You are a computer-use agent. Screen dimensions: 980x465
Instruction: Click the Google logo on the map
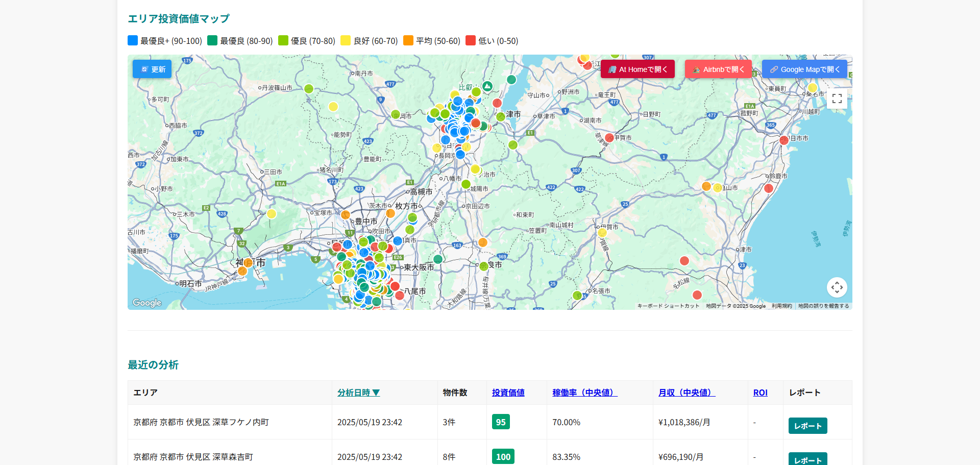147,303
